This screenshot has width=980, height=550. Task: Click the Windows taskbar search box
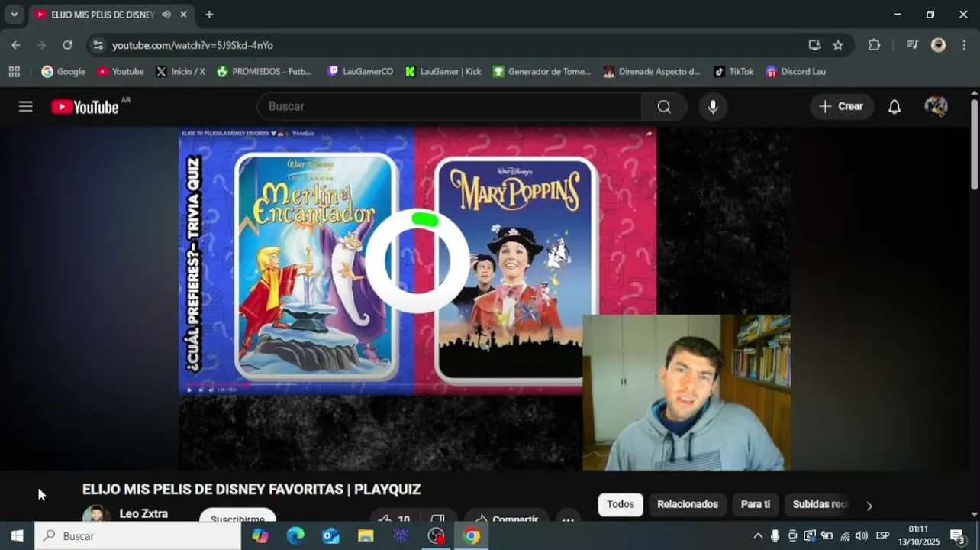pyautogui.click(x=138, y=535)
